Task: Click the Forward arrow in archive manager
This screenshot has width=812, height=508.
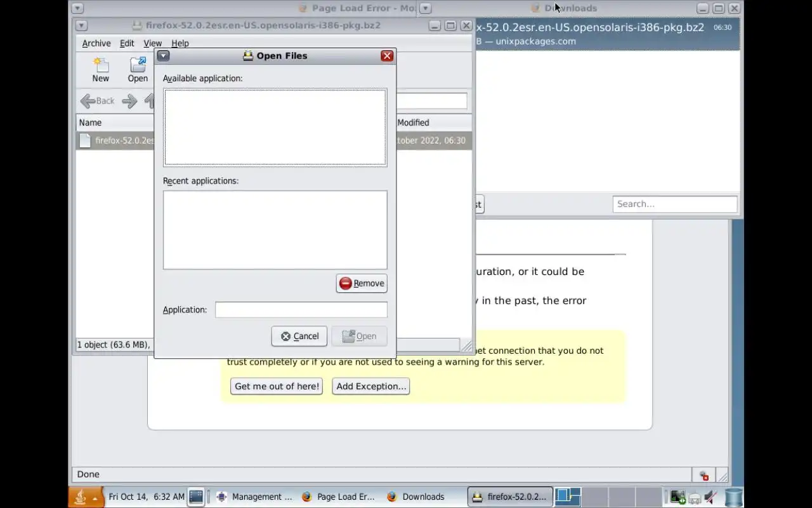Action: pyautogui.click(x=129, y=100)
